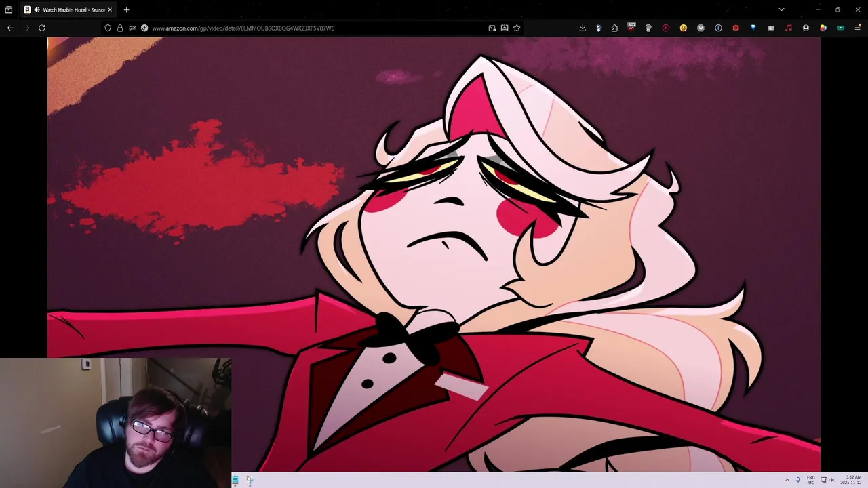Open the red music note extension

point(788,28)
